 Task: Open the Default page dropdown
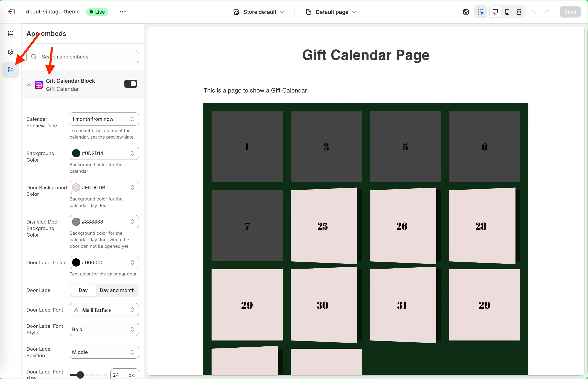pos(331,12)
